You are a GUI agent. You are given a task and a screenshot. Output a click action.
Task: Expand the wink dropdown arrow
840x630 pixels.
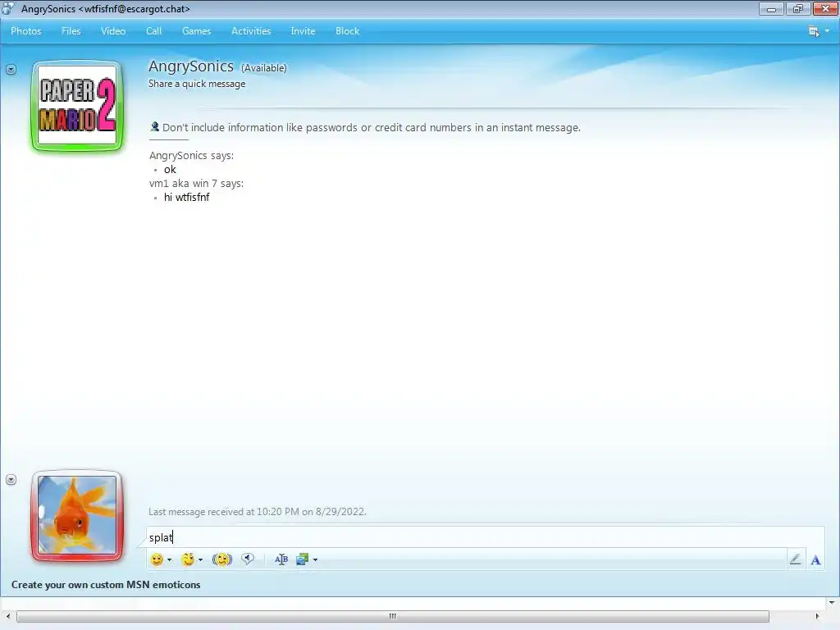(x=200, y=559)
